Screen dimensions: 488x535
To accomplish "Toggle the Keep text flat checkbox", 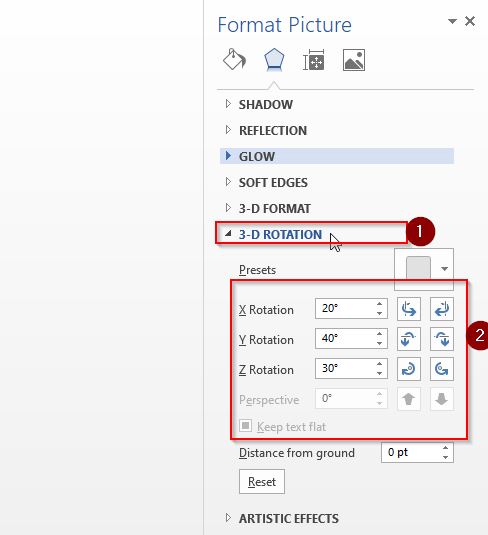I will pos(245,426).
